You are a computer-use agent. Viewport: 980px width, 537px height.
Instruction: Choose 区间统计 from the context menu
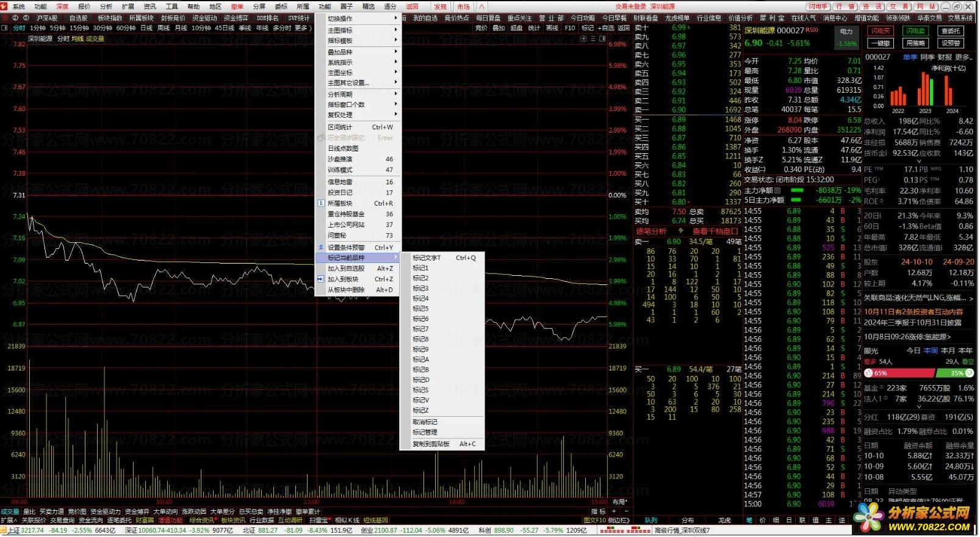click(358, 127)
